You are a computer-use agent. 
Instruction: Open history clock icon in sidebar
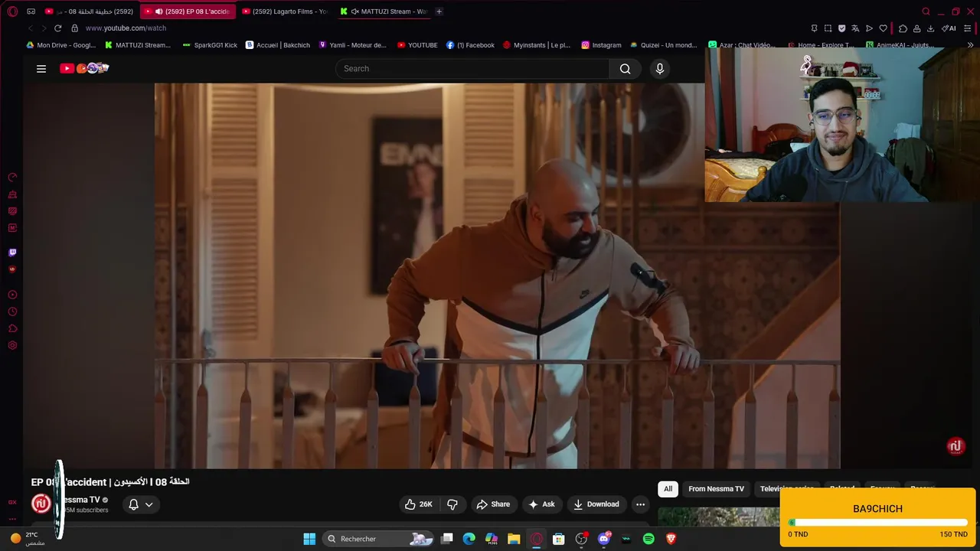pyautogui.click(x=12, y=311)
